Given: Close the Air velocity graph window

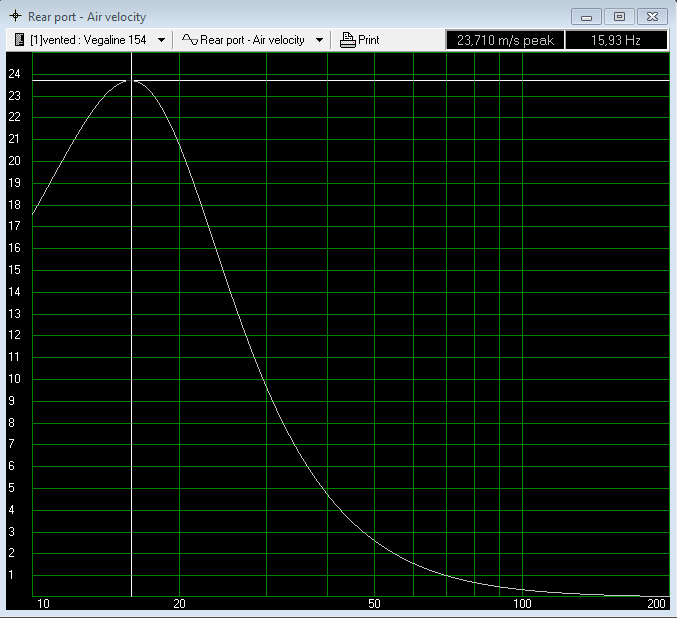Looking at the screenshot, I should (x=652, y=17).
